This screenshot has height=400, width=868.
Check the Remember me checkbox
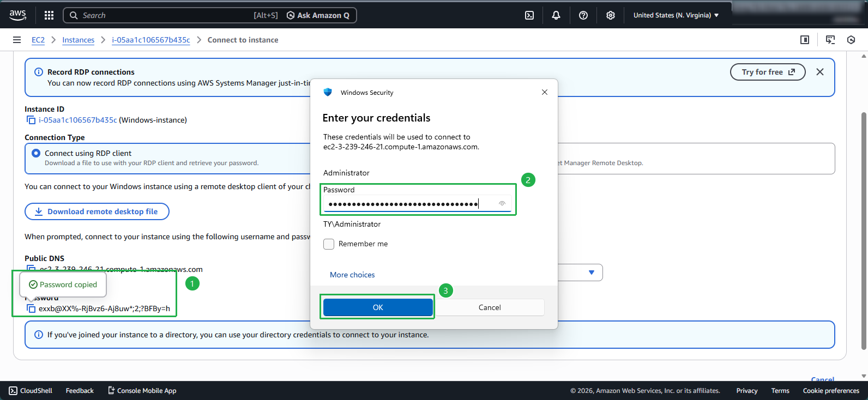pos(329,244)
